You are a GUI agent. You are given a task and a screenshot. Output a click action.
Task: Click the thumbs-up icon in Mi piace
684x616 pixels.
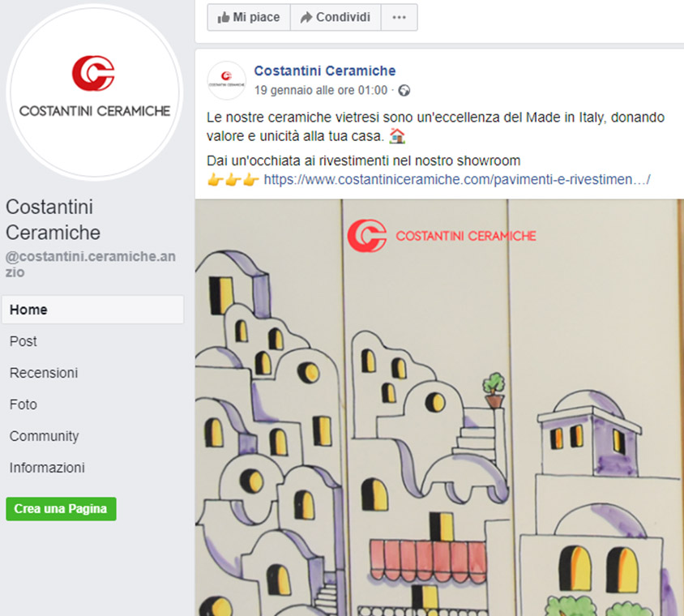(224, 18)
